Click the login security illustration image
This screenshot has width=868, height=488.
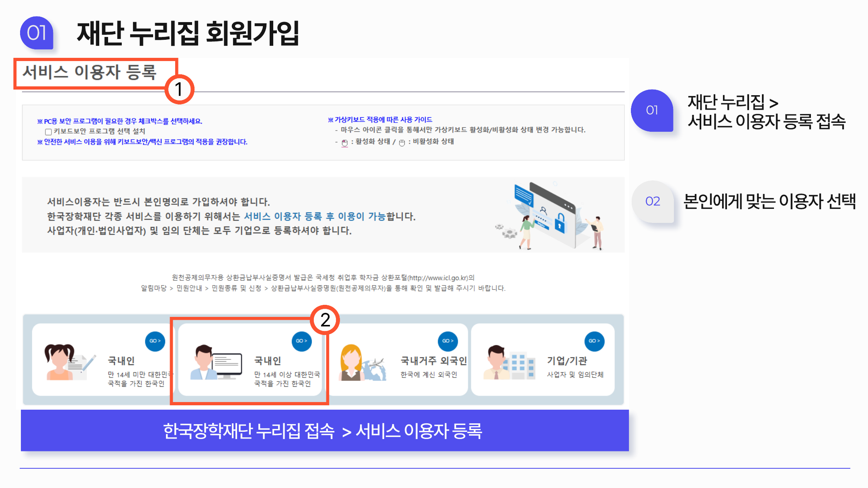tap(550, 216)
